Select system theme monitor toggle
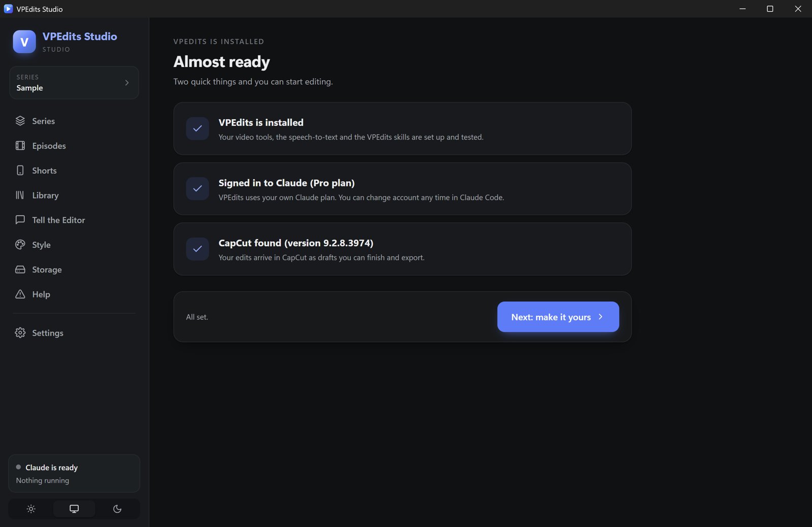 (x=74, y=509)
